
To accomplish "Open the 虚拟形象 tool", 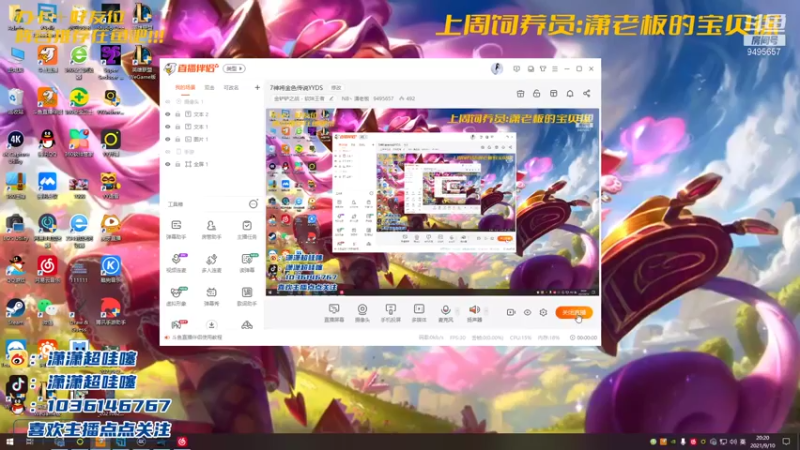I will click(176, 296).
